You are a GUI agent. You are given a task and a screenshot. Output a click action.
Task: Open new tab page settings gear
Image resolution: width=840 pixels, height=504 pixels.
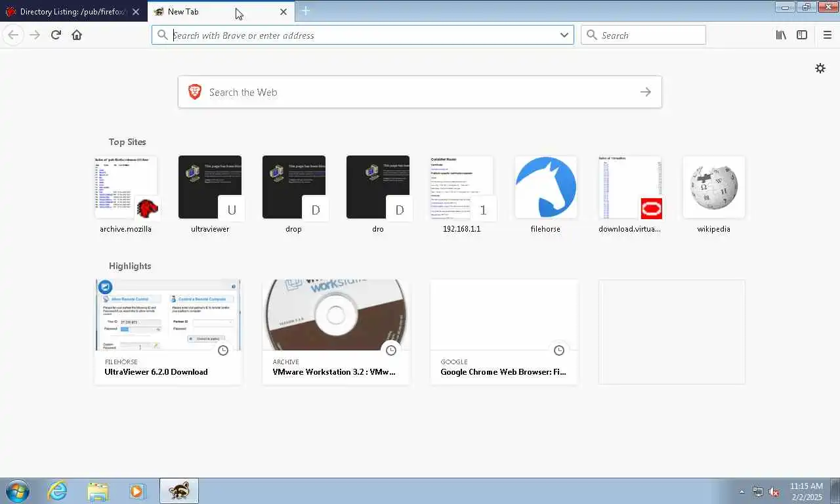point(820,68)
